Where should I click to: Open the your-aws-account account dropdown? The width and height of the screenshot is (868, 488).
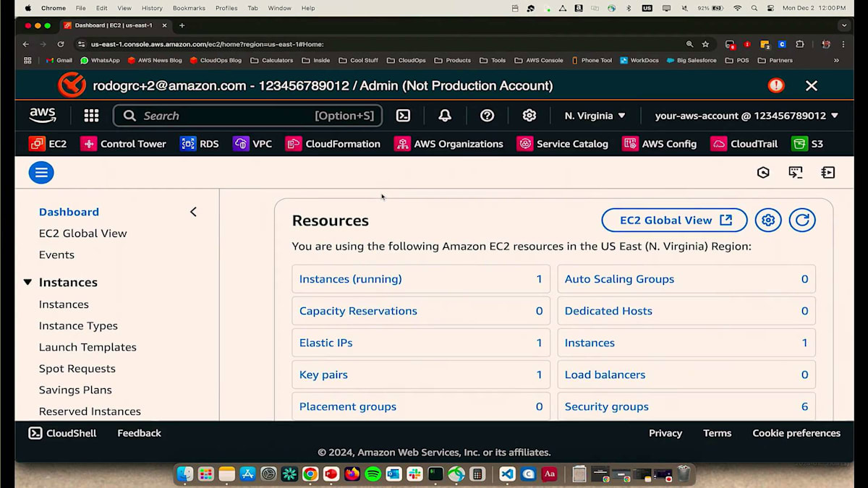(746, 116)
